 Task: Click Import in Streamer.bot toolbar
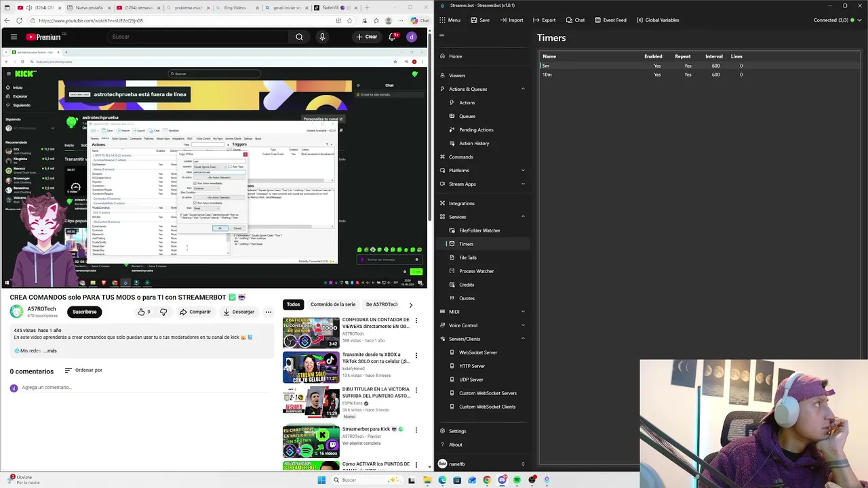coord(511,20)
